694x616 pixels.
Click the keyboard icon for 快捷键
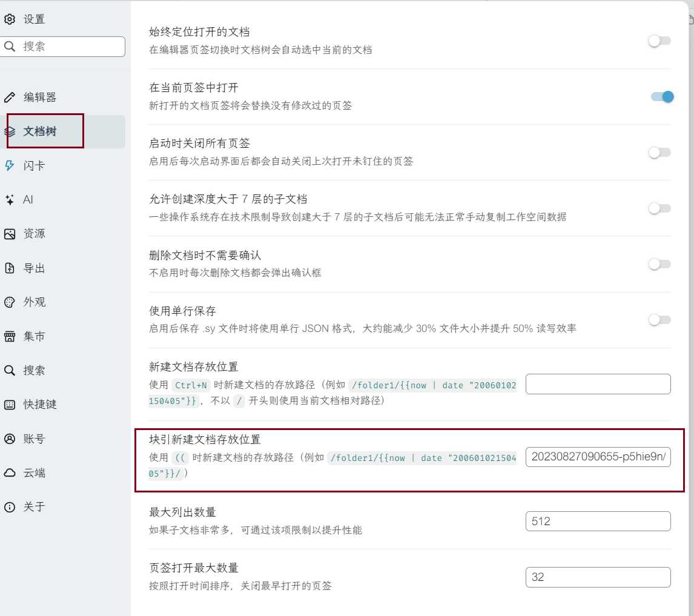point(10,405)
